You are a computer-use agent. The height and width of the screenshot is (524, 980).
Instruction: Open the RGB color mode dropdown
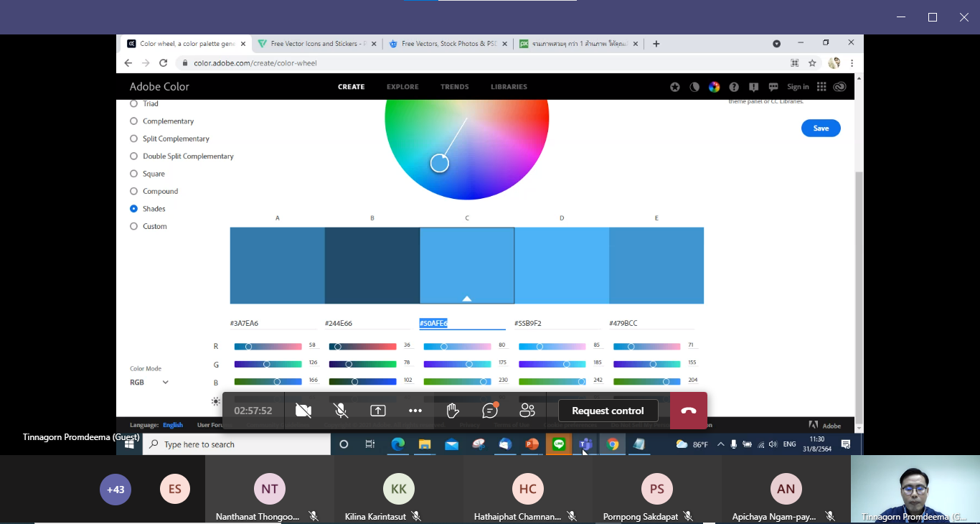pyautogui.click(x=149, y=383)
